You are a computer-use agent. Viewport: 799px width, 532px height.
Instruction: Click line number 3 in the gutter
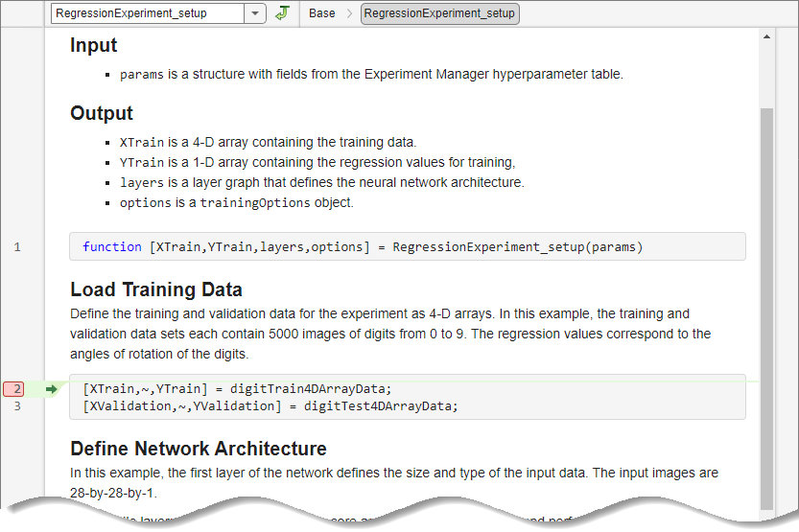pyautogui.click(x=17, y=406)
